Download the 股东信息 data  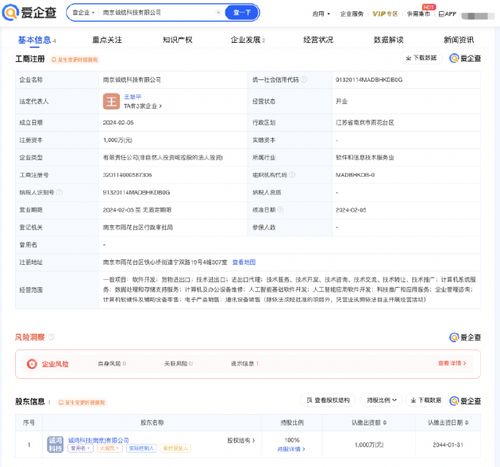pos(426,400)
